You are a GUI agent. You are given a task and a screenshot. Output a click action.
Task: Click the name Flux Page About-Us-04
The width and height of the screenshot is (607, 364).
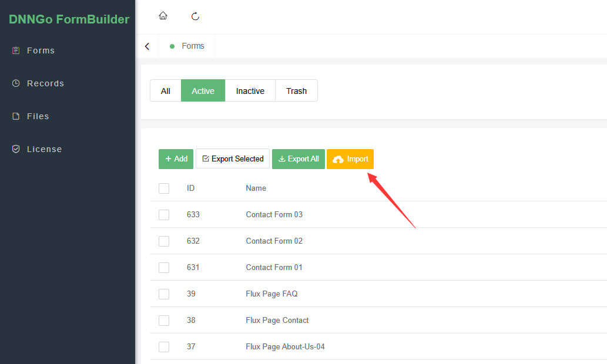pos(286,346)
